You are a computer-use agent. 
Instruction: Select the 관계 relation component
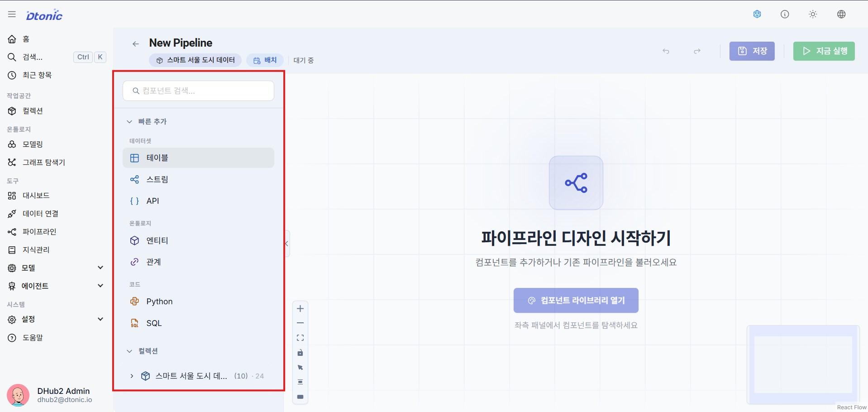click(198, 262)
